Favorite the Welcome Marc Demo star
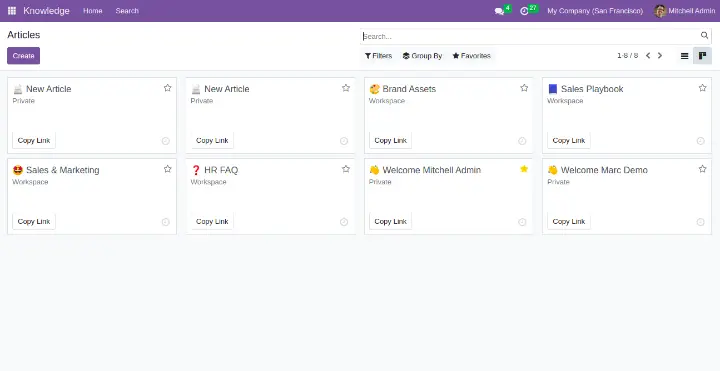Image resolution: width=720 pixels, height=371 pixels. tap(702, 169)
